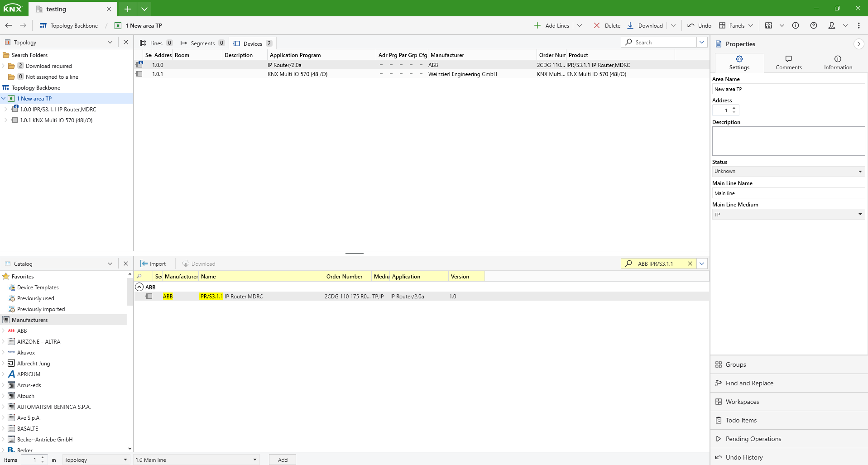Open the help question mark icon
868x465 pixels.
[813, 25]
